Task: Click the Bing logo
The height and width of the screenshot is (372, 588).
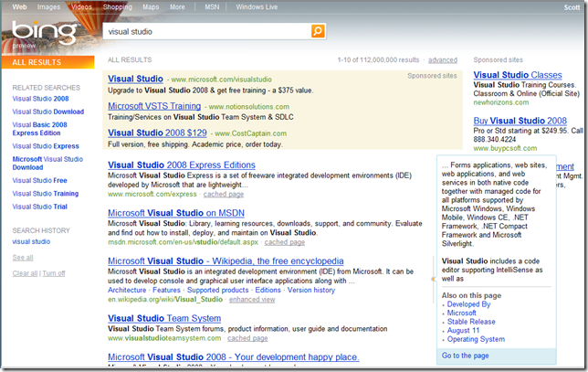Action: [x=44, y=33]
